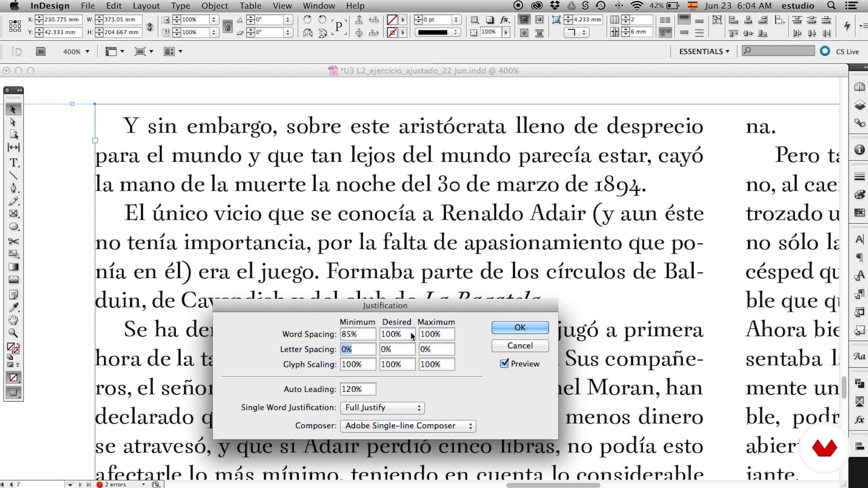Viewport: 868px width, 488px height.
Task: Open the Arrange Documents dropdown
Action: pyautogui.click(x=173, y=52)
